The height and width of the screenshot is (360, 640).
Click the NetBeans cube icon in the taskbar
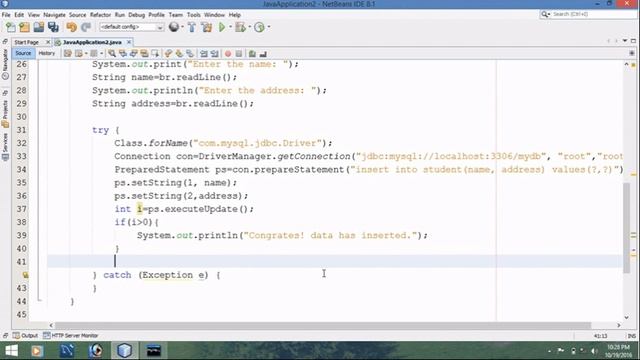point(124,351)
